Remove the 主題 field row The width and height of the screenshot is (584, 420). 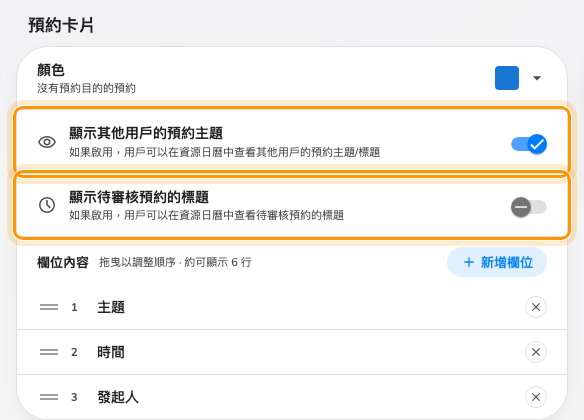536,307
